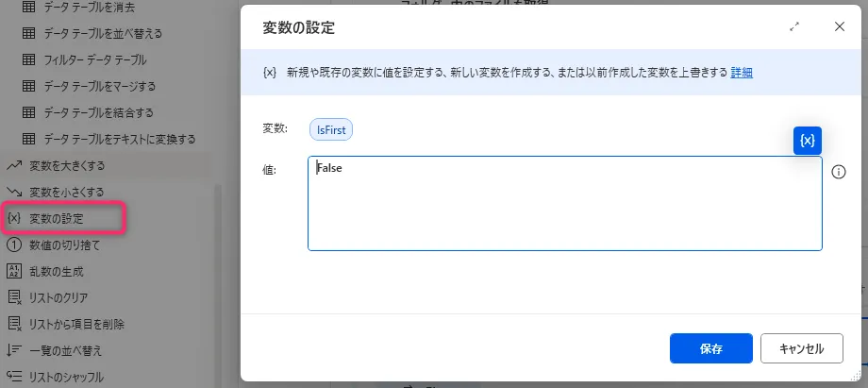
Task: Select the 変数を大きくする action
Action: tap(66, 165)
